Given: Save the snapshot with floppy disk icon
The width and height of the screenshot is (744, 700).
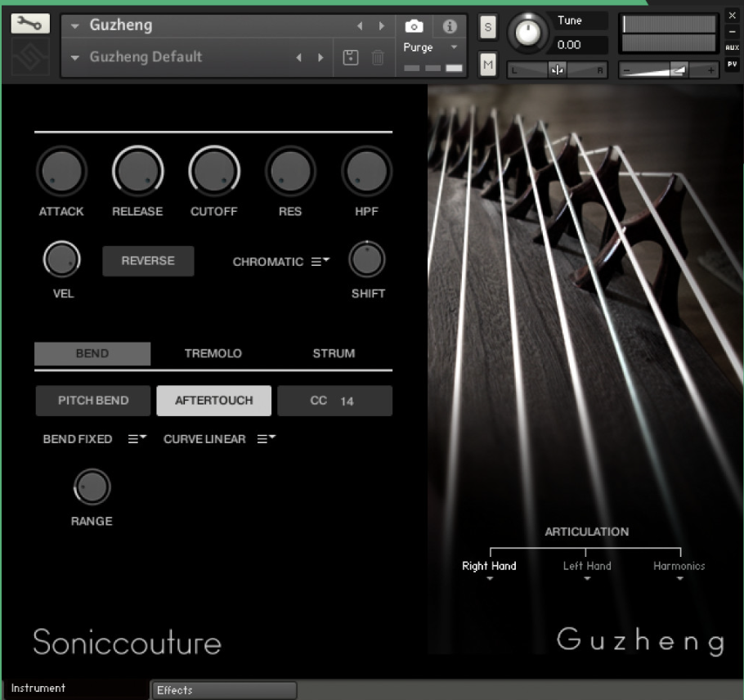Looking at the screenshot, I should (350, 57).
